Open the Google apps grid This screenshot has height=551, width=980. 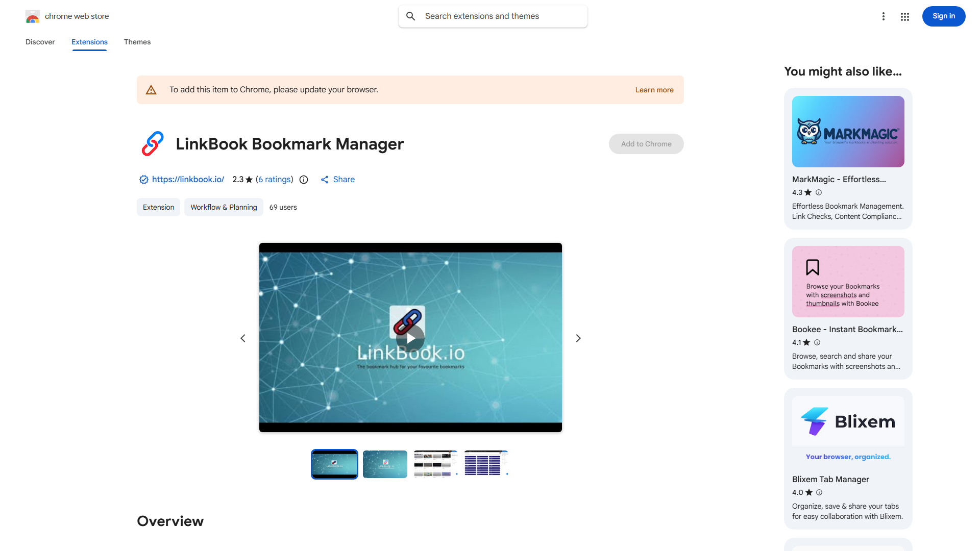pos(904,16)
